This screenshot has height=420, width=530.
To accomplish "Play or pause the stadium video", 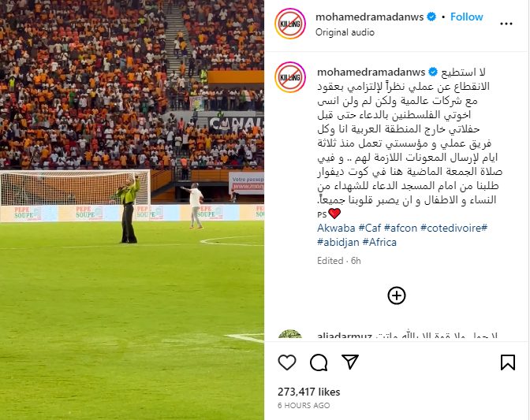I will pos(132,210).
